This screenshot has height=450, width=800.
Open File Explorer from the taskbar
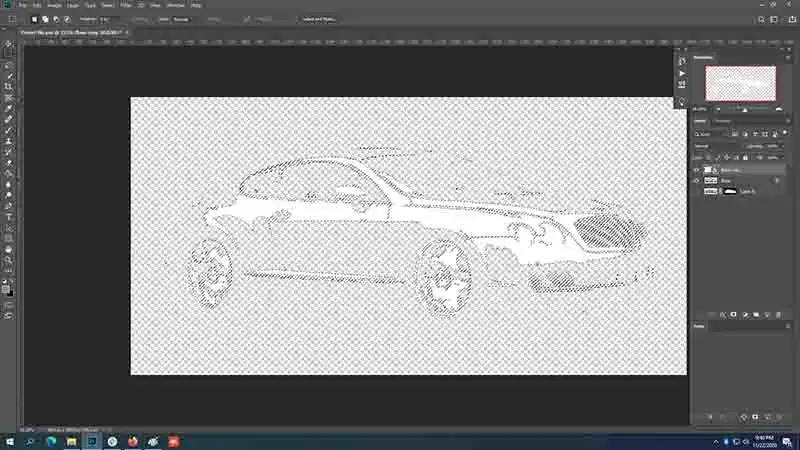[x=71, y=441]
